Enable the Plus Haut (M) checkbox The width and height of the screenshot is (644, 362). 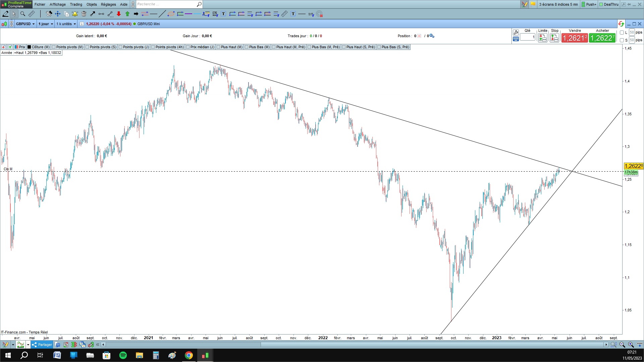[218, 47]
